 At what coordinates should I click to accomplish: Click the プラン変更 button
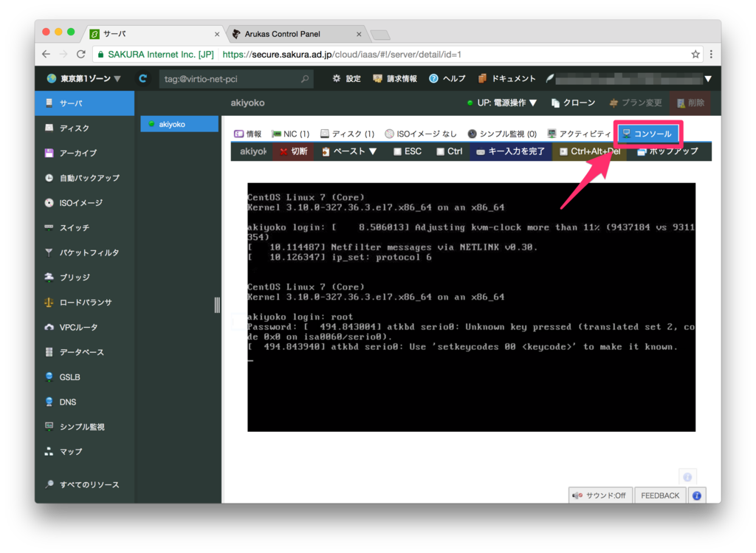636,103
